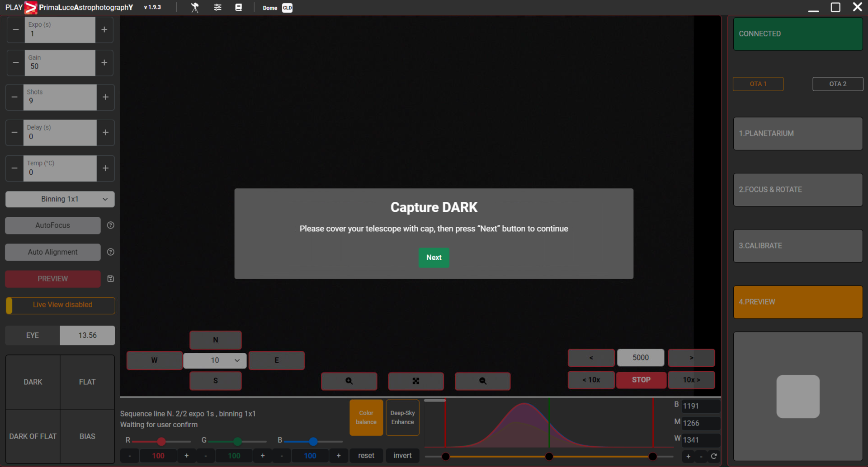
Task: Start AutoFocus routine
Action: [x=53, y=225]
